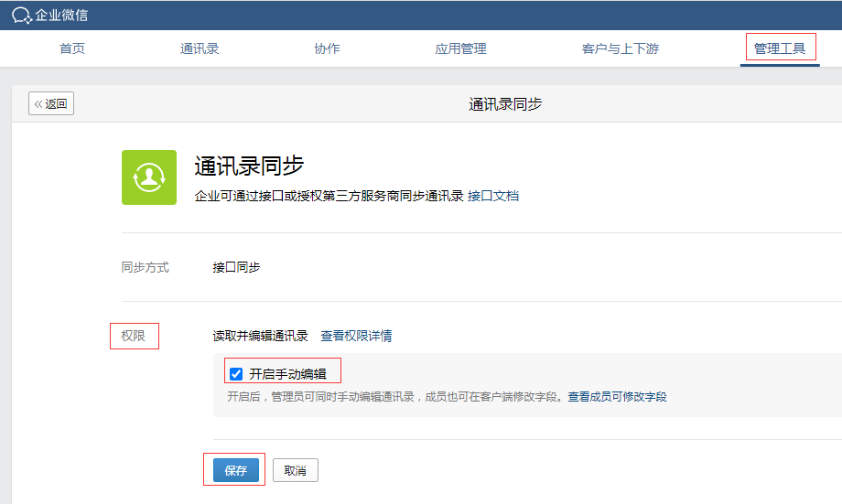Click the 企业微信 brand text
This screenshot has height=504, width=842.
click(x=61, y=15)
